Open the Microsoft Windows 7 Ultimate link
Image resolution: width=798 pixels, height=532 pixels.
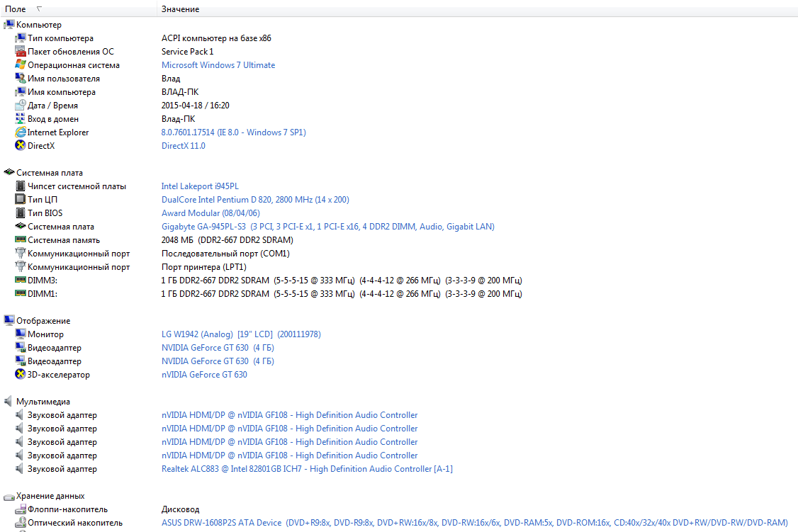click(218, 65)
